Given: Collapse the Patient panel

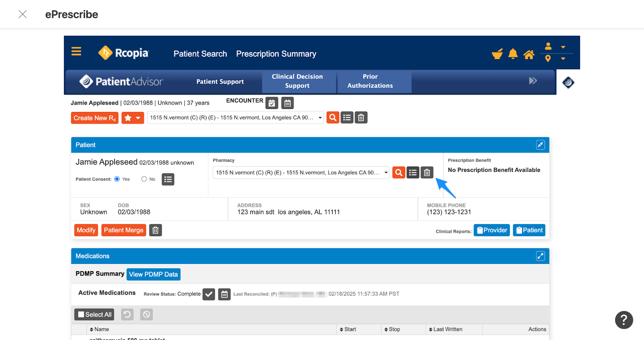Looking at the screenshot, I should pos(540,145).
